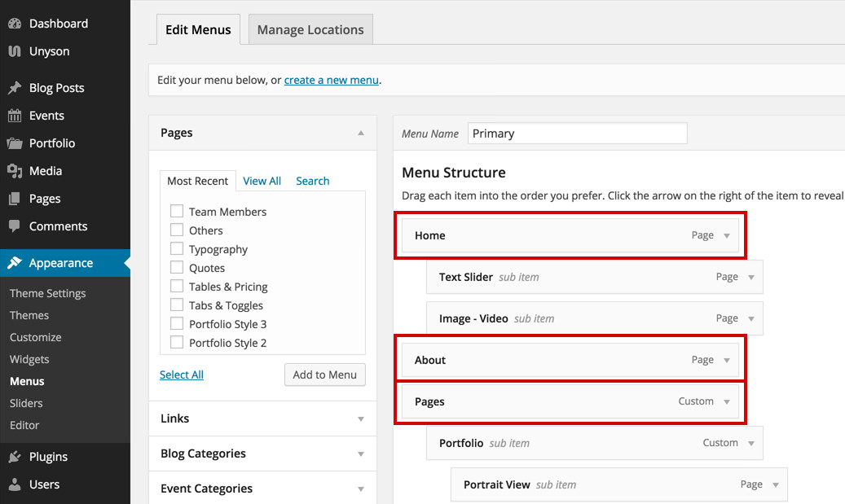Expand the Blog Categories metabox
The width and height of the screenshot is (845, 504).
point(361,454)
